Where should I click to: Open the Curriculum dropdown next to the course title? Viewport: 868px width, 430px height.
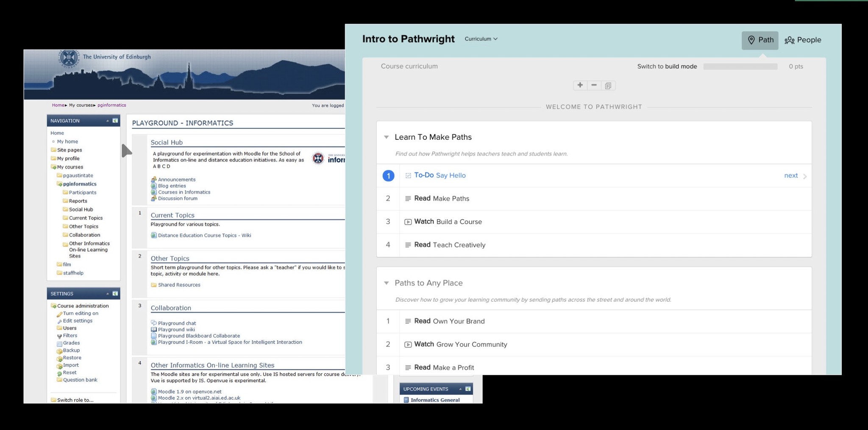click(x=481, y=39)
